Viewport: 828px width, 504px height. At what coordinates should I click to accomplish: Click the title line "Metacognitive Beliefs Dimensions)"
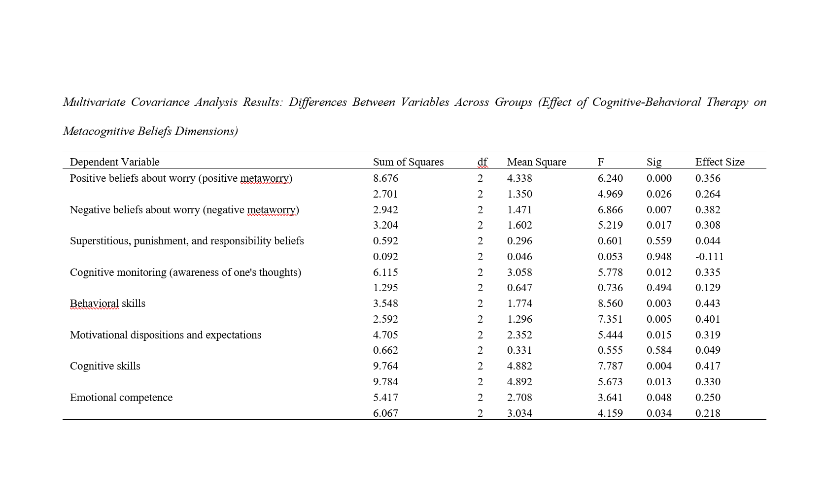click(150, 131)
